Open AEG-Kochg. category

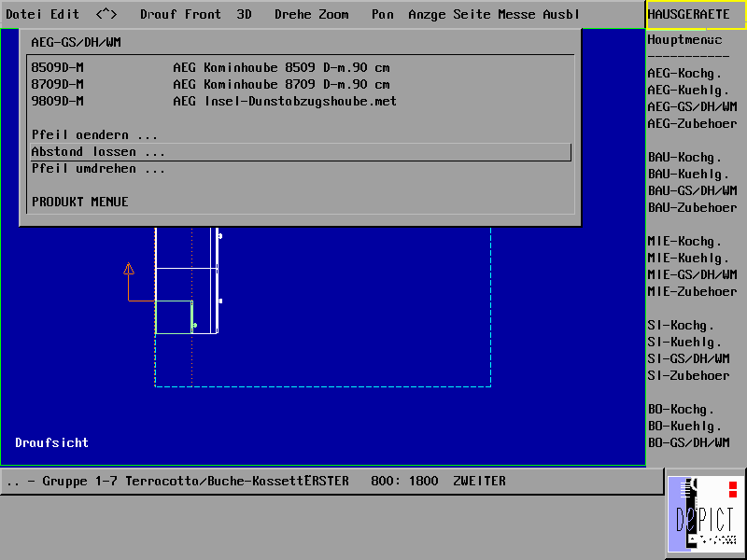pyautogui.click(x=684, y=74)
